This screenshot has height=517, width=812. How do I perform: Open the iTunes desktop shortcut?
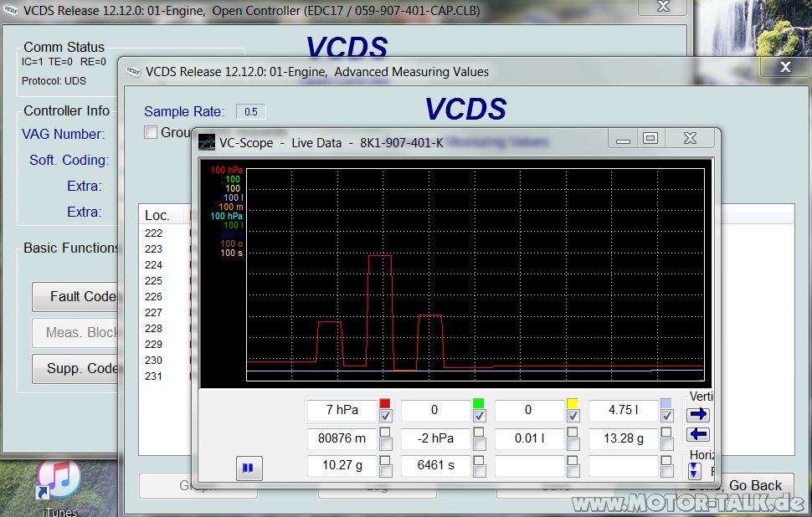point(59,488)
